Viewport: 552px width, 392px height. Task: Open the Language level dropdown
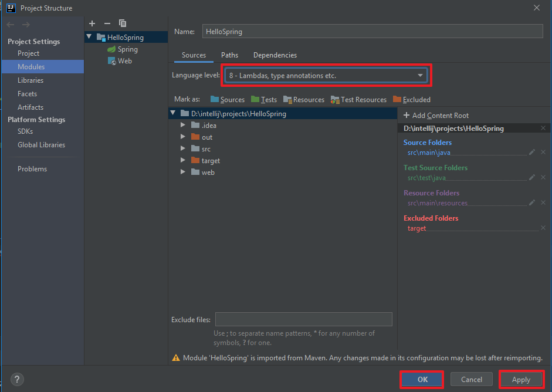point(326,75)
